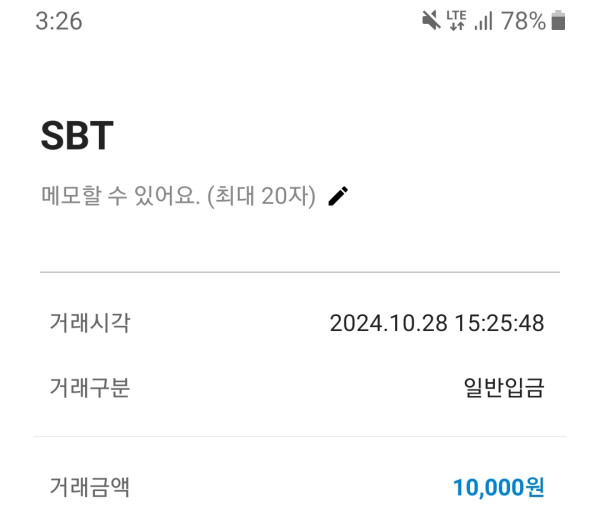Select the 거래시각 label
Viewport: 600px width, 521px height.
(90, 323)
